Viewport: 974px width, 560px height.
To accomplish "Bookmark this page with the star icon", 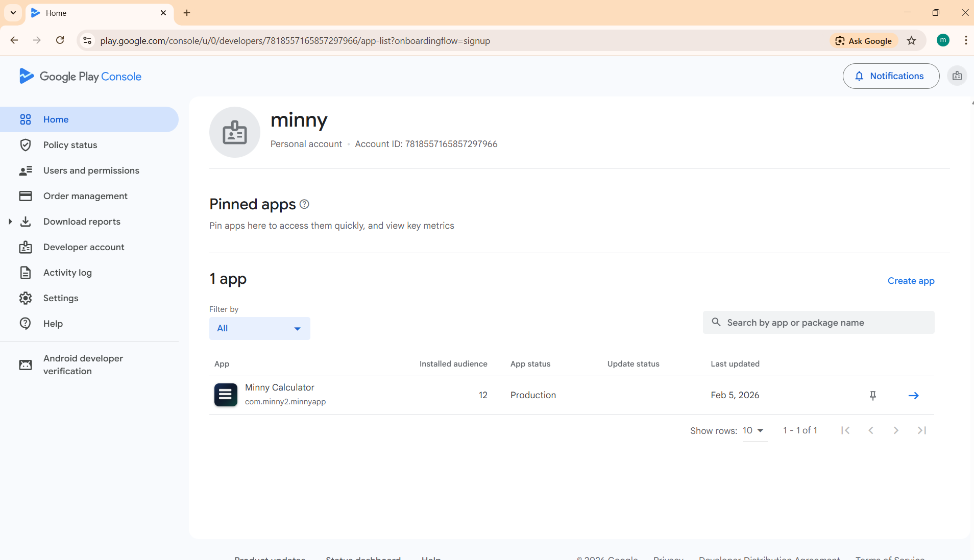I will (x=911, y=41).
